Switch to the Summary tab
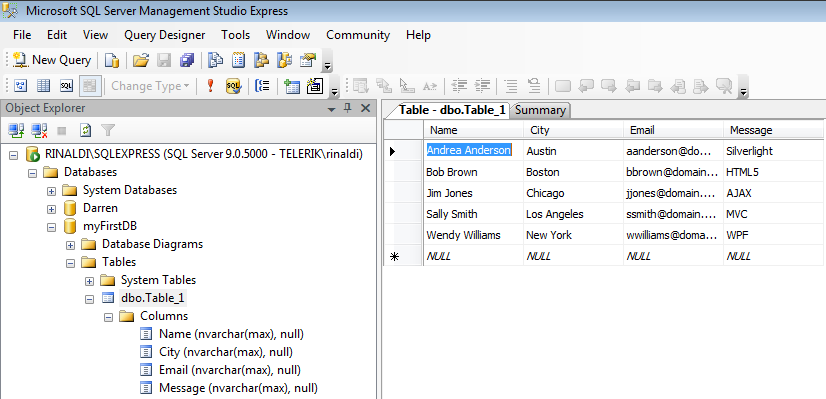The height and width of the screenshot is (399, 826). click(x=540, y=110)
